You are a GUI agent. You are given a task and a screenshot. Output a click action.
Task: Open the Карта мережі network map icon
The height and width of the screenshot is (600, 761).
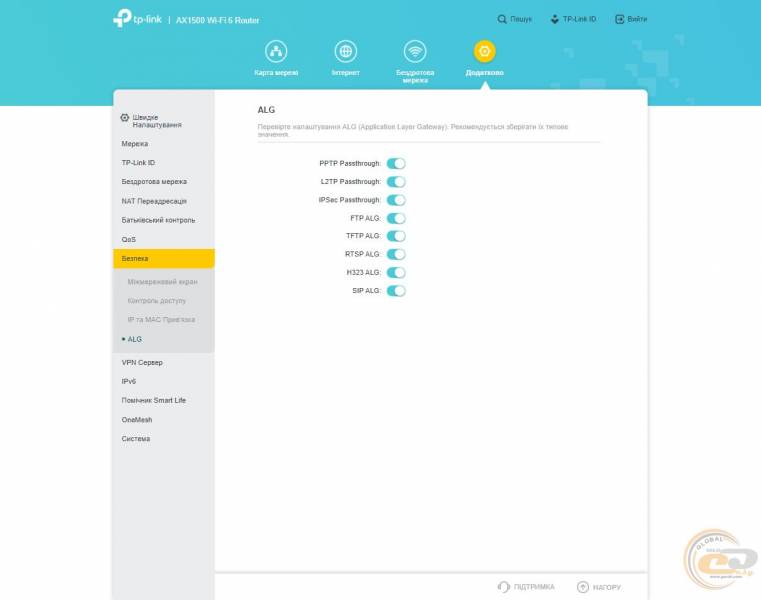tap(276, 51)
